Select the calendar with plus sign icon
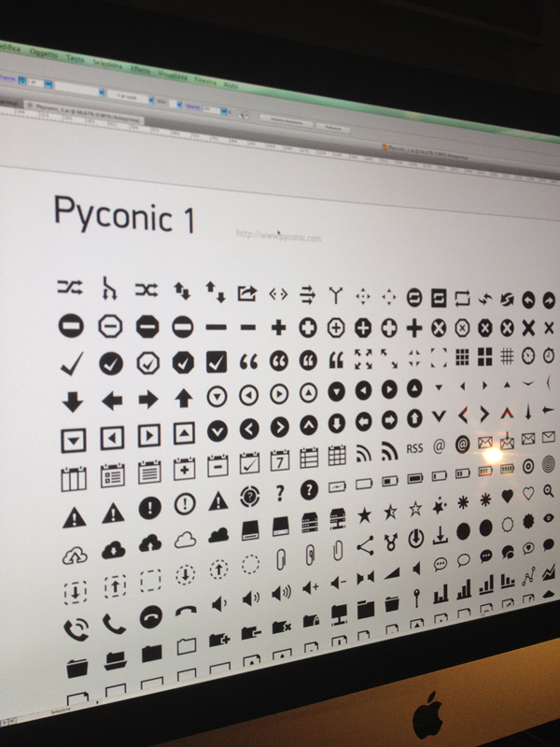 point(184,469)
